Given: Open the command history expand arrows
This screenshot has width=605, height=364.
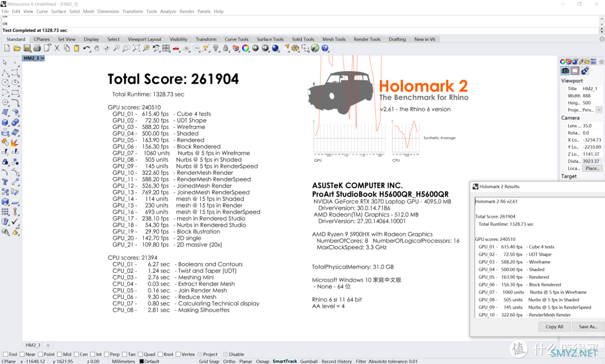Looking at the screenshot, I should (602, 30).
